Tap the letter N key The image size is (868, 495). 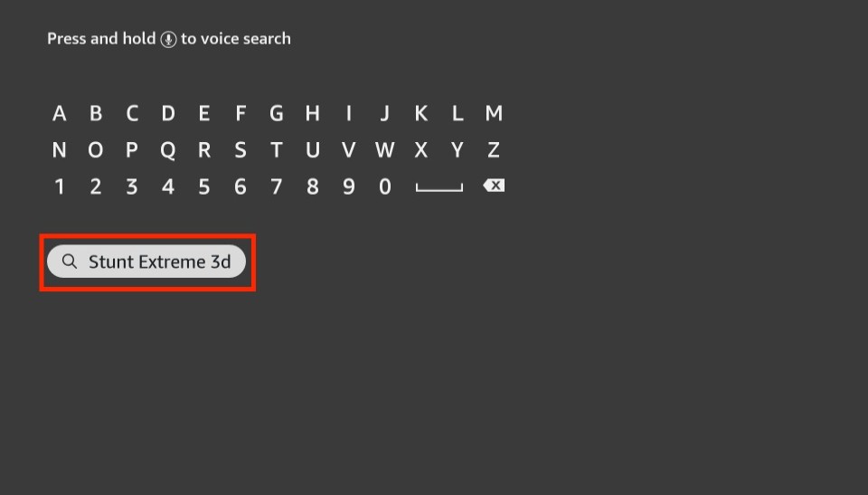[x=60, y=150]
